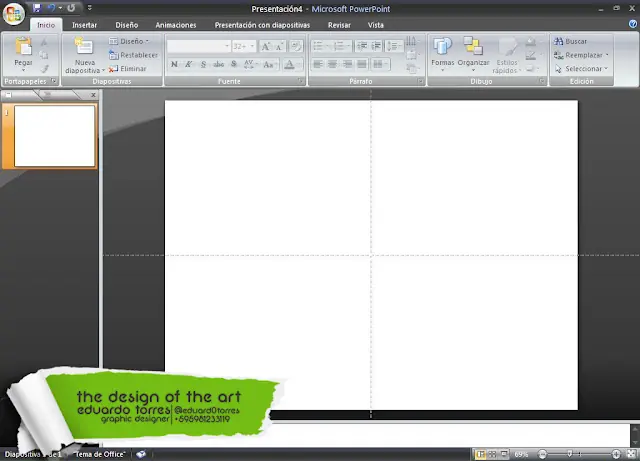The width and height of the screenshot is (640, 461).
Task: Click the Format Painter brush icon
Action: (44, 69)
